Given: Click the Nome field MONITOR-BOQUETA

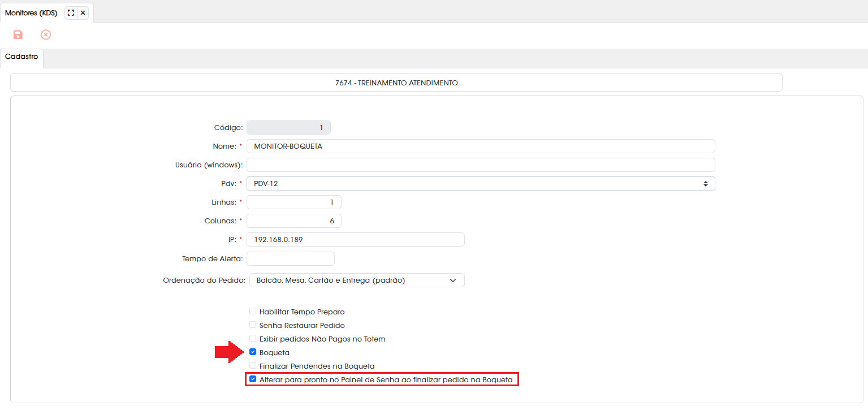Looking at the screenshot, I should [481, 146].
